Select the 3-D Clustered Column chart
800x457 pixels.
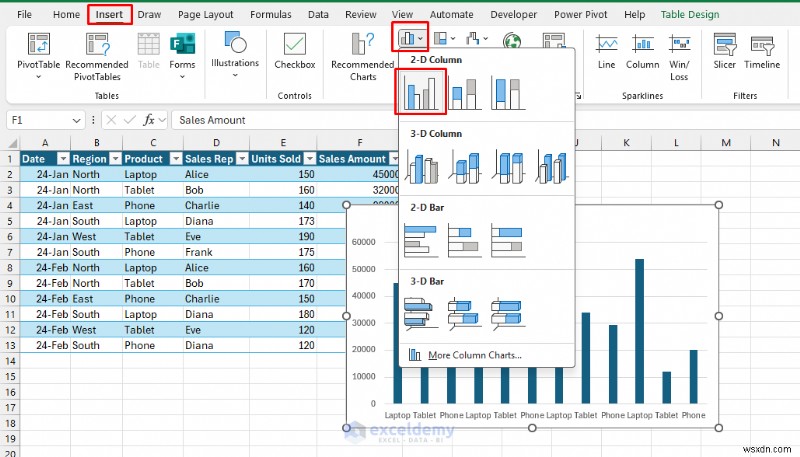tap(422, 166)
